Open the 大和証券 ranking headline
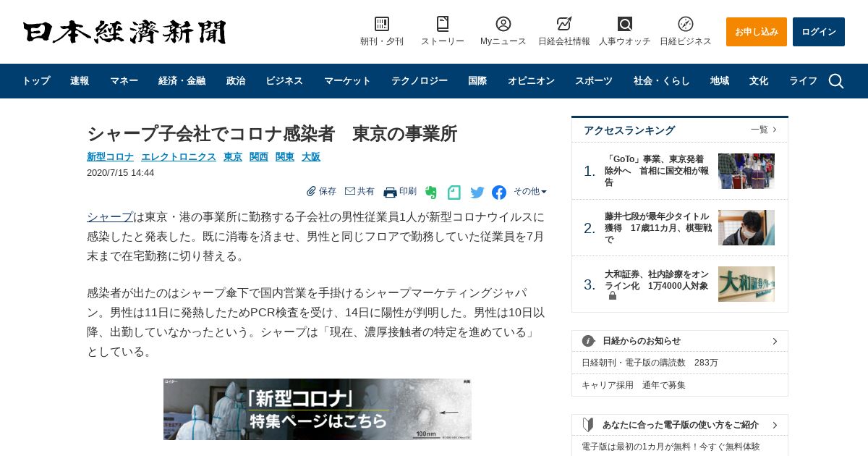This screenshot has width=868, height=456. 658,279
